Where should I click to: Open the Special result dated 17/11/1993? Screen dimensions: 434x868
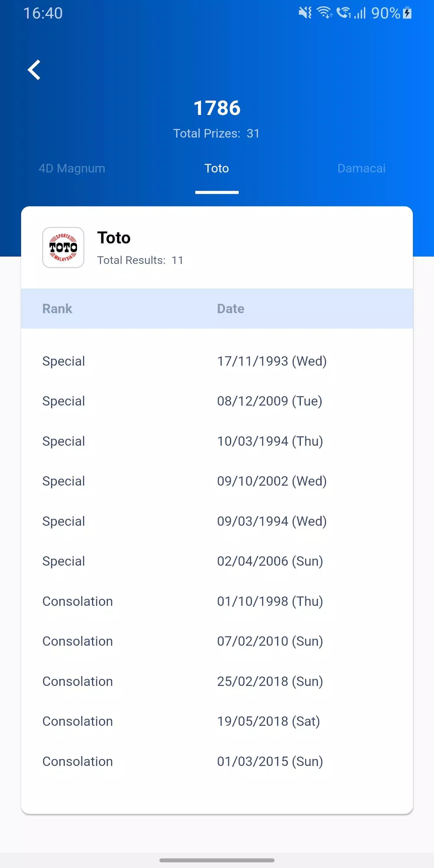click(217, 361)
